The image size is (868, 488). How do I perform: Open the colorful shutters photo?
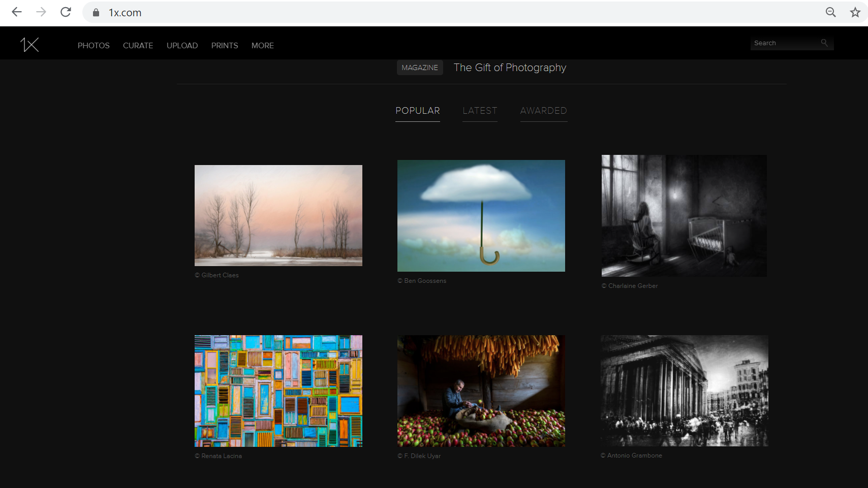[x=278, y=391]
